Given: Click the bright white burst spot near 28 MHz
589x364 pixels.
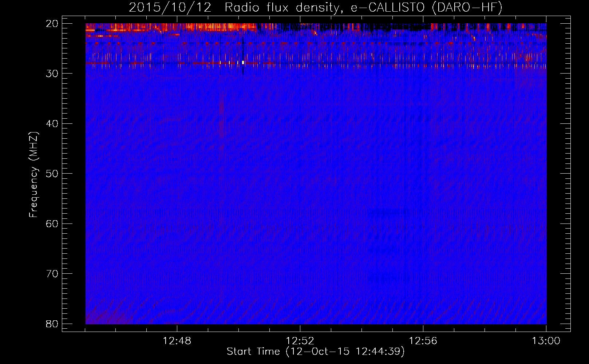Looking at the screenshot, I should pos(243,62).
